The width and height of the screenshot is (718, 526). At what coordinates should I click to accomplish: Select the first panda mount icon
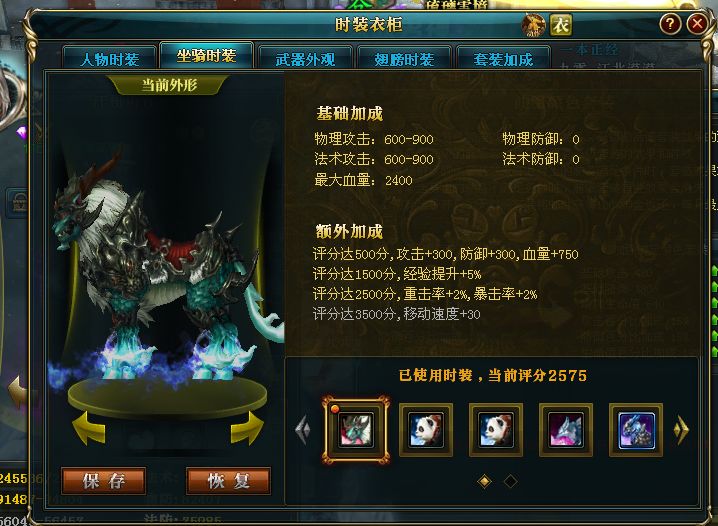(426, 430)
